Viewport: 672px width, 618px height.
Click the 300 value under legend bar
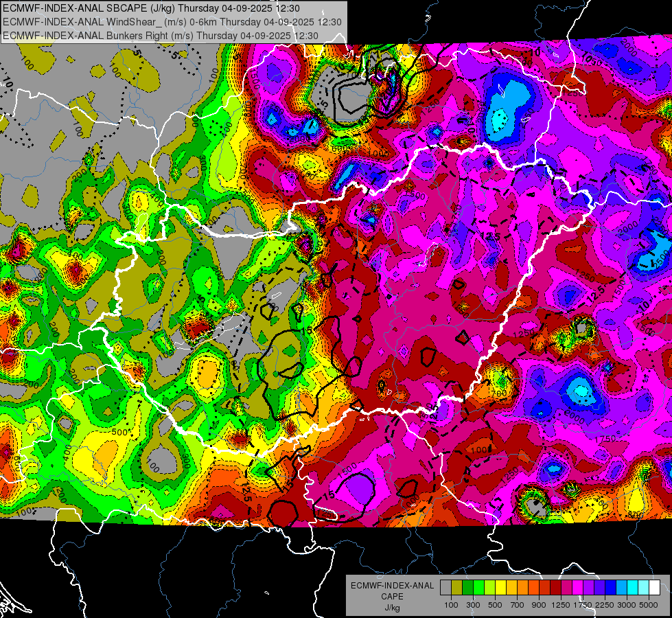point(473,605)
